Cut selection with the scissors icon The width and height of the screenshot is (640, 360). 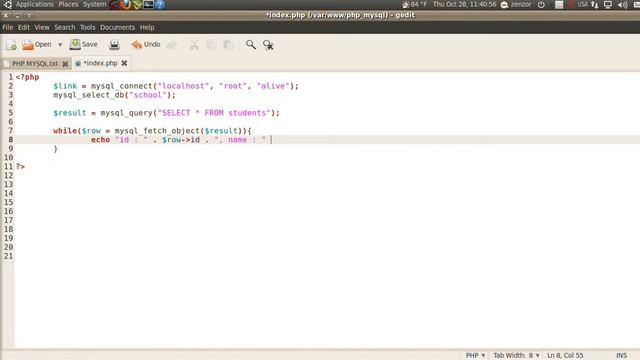click(x=194, y=45)
